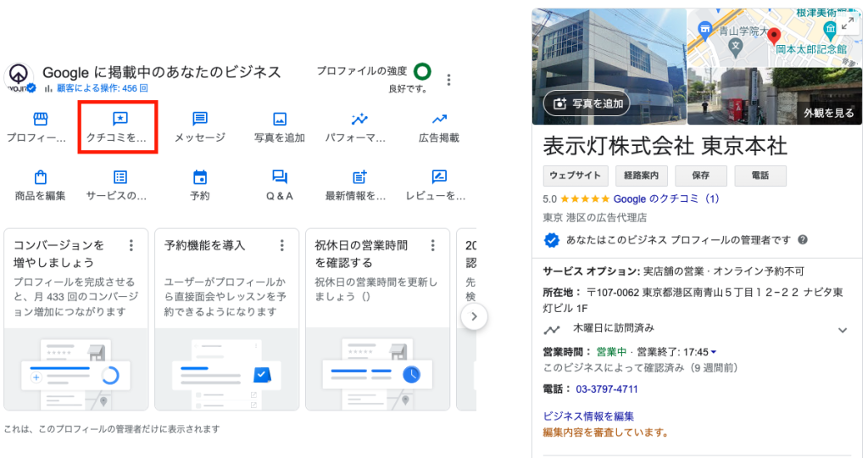The width and height of the screenshot is (868, 458).
Task: Open the 予約機能を導入 suggestion card
Action: tap(227, 320)
